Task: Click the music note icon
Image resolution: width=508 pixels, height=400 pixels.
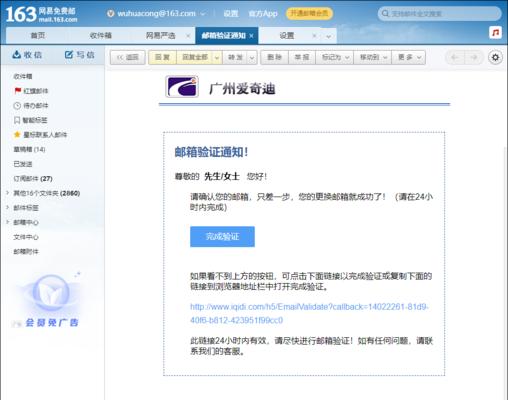Action: [495, 33]
